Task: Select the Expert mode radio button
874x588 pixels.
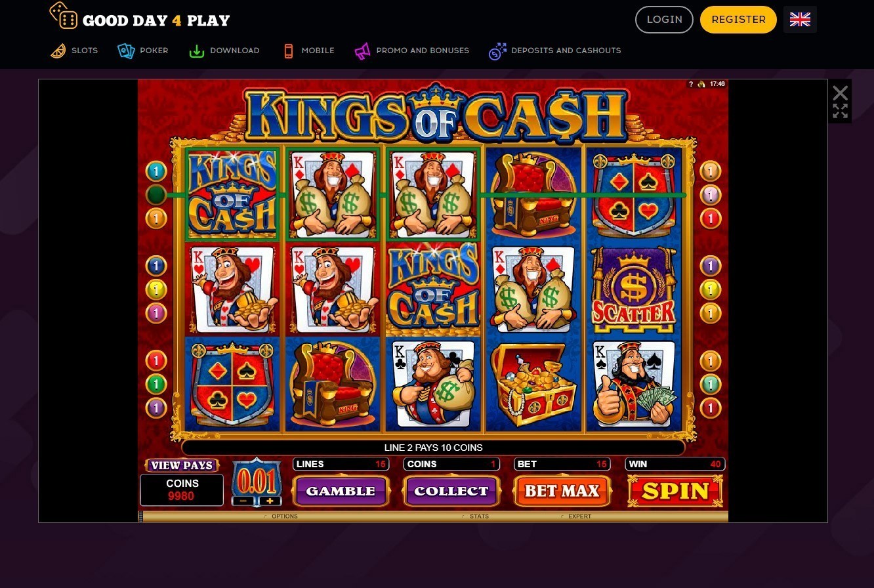Action: 562,516
